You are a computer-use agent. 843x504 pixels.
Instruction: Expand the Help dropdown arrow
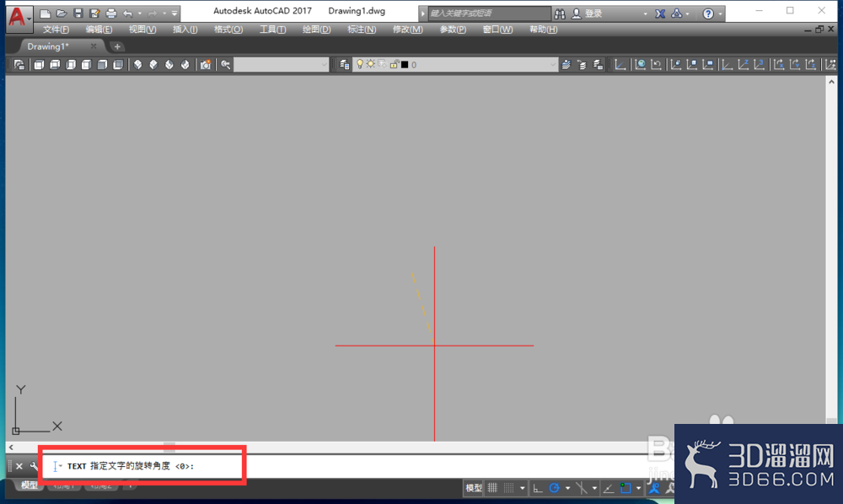[x=721, y=14]
